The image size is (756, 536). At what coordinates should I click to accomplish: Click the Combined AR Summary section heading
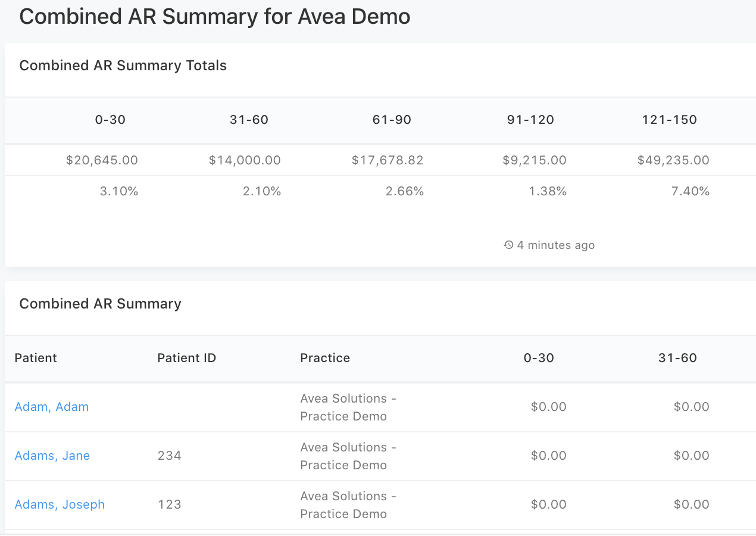[100, 304]
